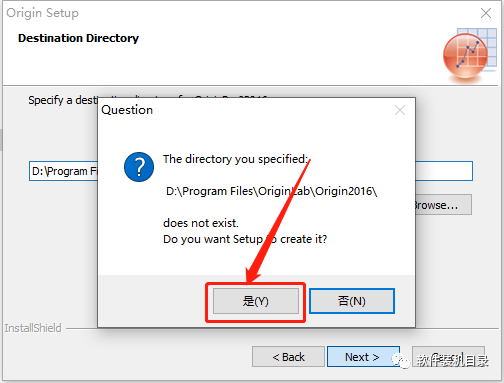Click the Origin graph sphere logo
The height and width of the screenshot is (383, 504).
[x=469, y=55]
